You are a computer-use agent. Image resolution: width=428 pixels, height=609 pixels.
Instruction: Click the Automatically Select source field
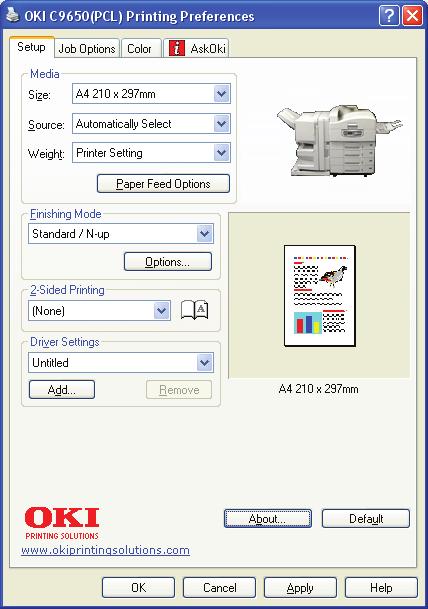(x=151, y=124)
